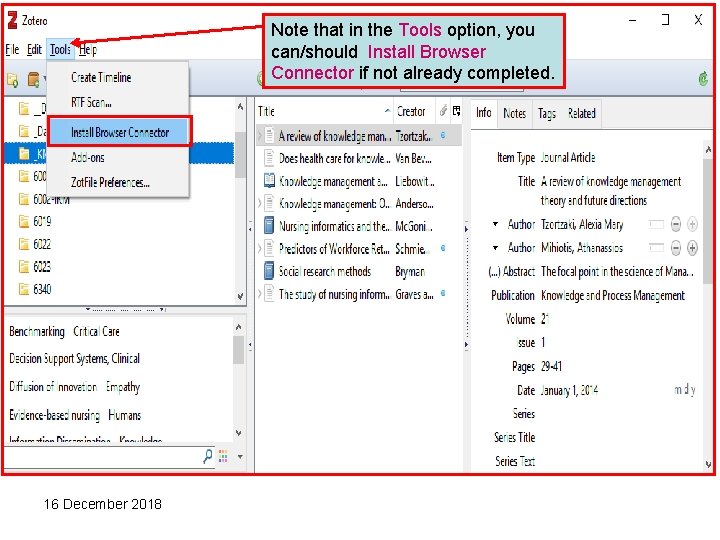Image resolution: width=720 pixels, height=540 pixels.
Task: Open Add-ons from Tools menu
Action: pos(88,158)
